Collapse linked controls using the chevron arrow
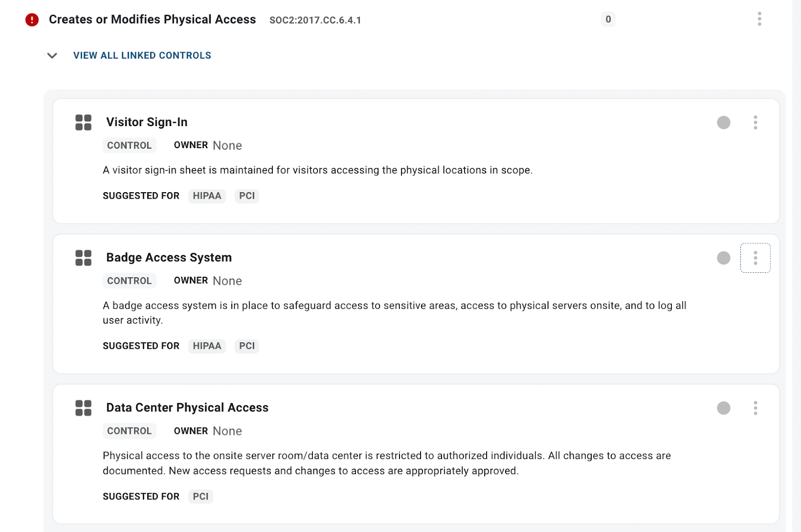The width and height of the screenshot is (801, 532). [52, 56]
